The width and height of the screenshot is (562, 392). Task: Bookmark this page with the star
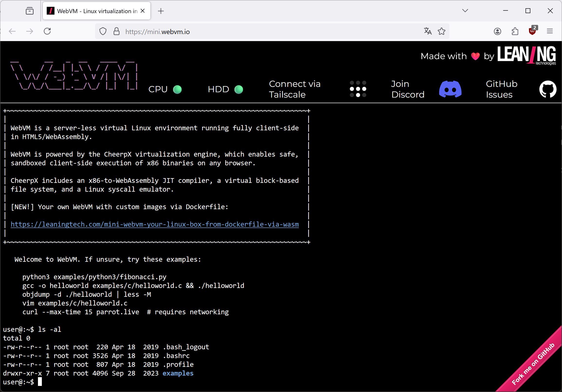[442, 31]
